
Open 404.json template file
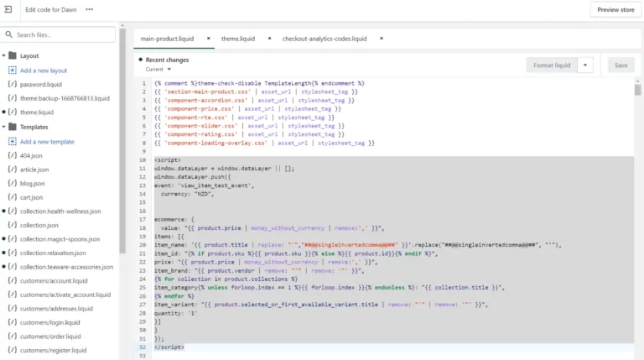coord(31,156)
